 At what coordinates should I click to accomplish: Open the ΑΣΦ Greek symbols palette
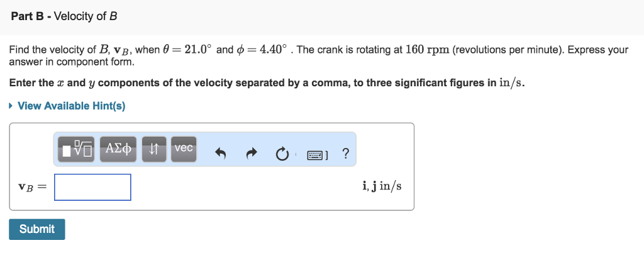click(118, 149)
